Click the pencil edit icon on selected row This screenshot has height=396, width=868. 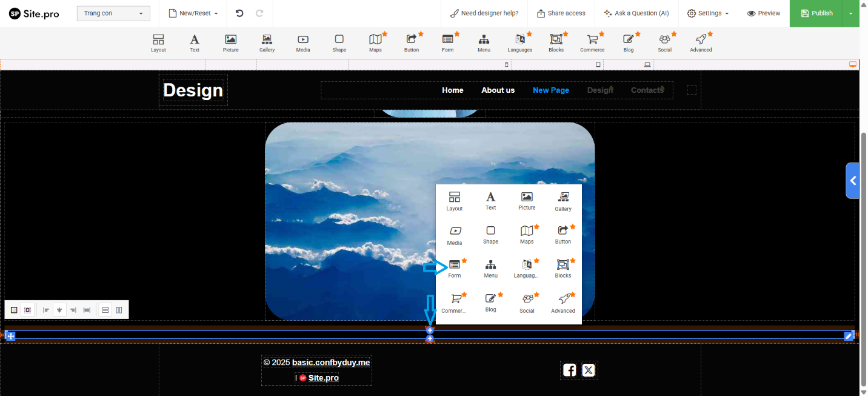849,336
